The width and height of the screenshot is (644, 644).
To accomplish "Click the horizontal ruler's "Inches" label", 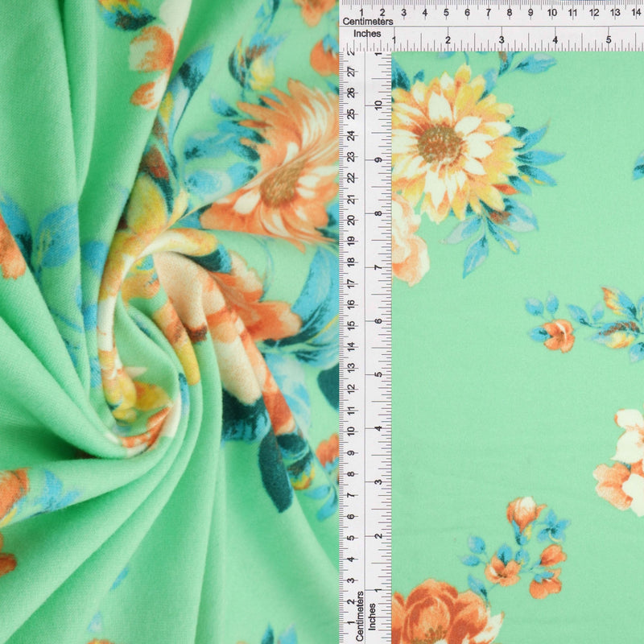I will point(367,34).
